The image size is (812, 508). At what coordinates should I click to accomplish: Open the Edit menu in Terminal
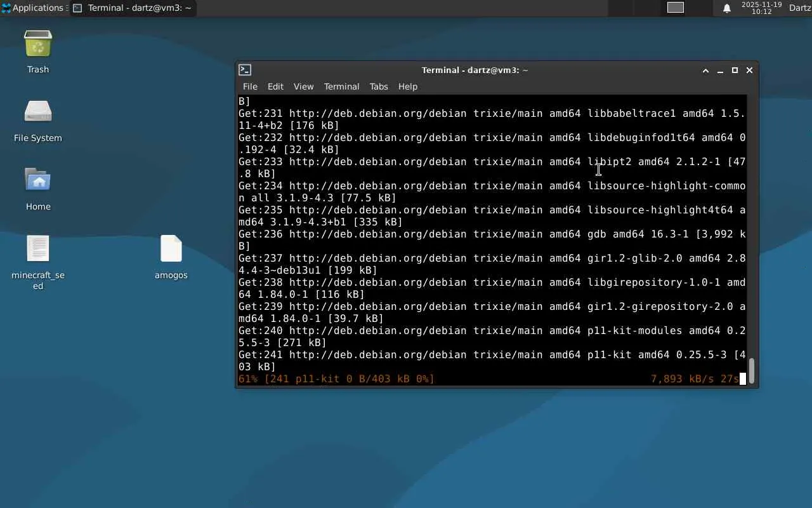(x=275, y=86)
